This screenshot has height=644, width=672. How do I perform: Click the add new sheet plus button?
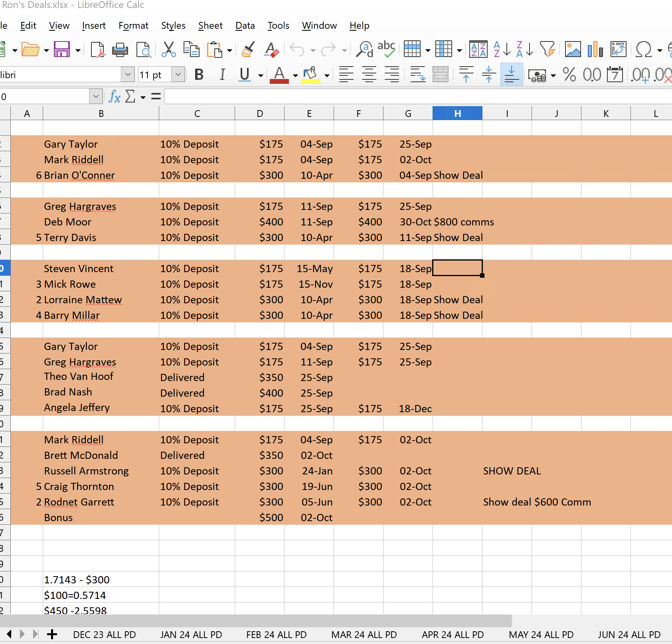coord(52,634)
